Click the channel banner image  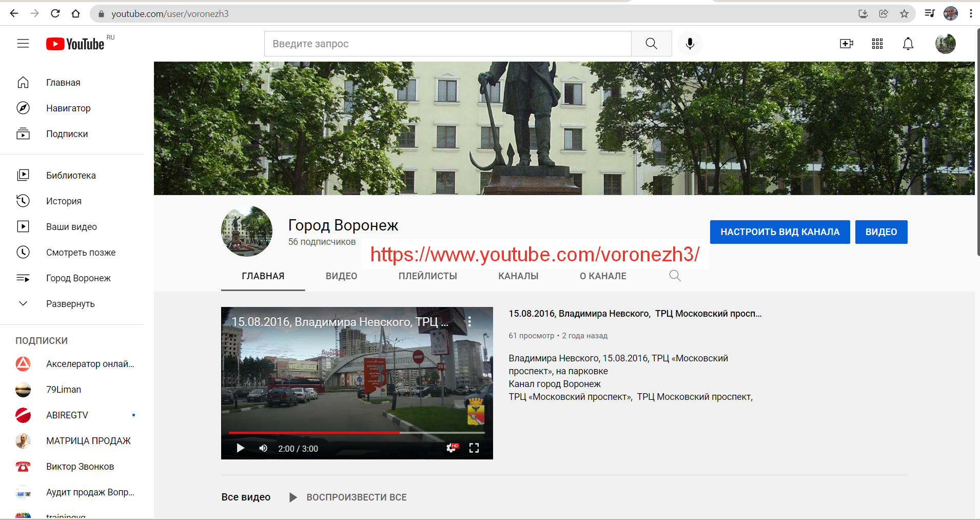point(564,128)
